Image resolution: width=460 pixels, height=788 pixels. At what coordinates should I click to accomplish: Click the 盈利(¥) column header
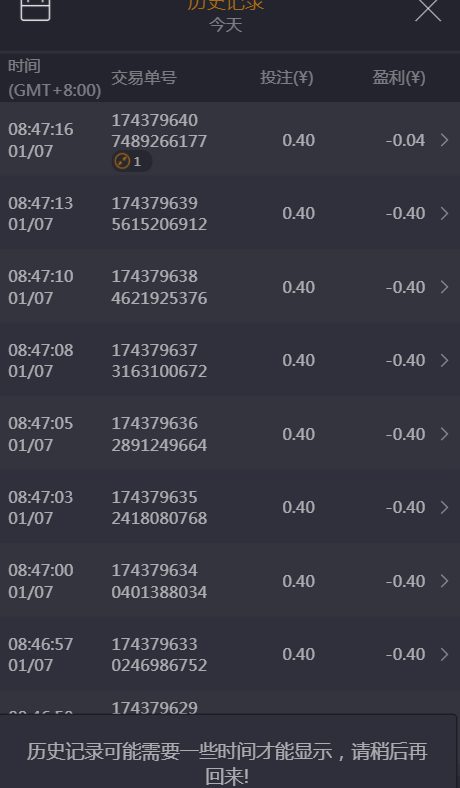coord(399,78)
